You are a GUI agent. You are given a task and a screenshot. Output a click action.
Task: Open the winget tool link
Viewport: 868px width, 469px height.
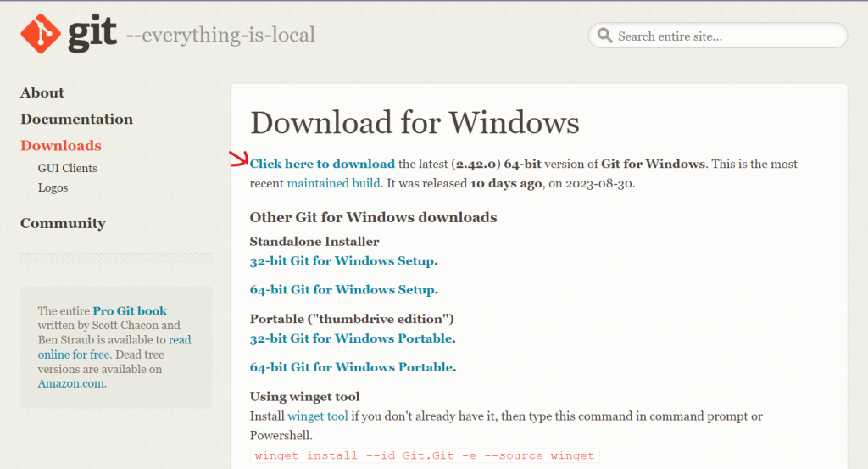pyautogui.click(x=318, y=416)
